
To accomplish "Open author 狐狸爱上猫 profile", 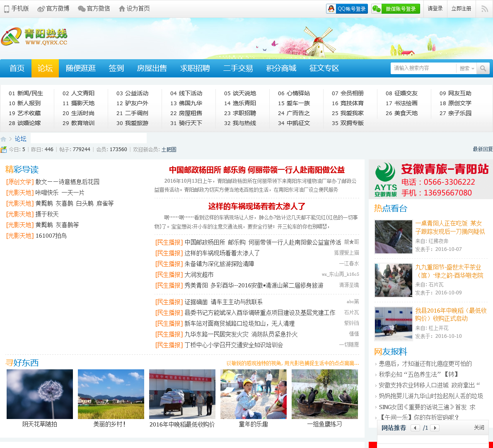I will 346,253.
